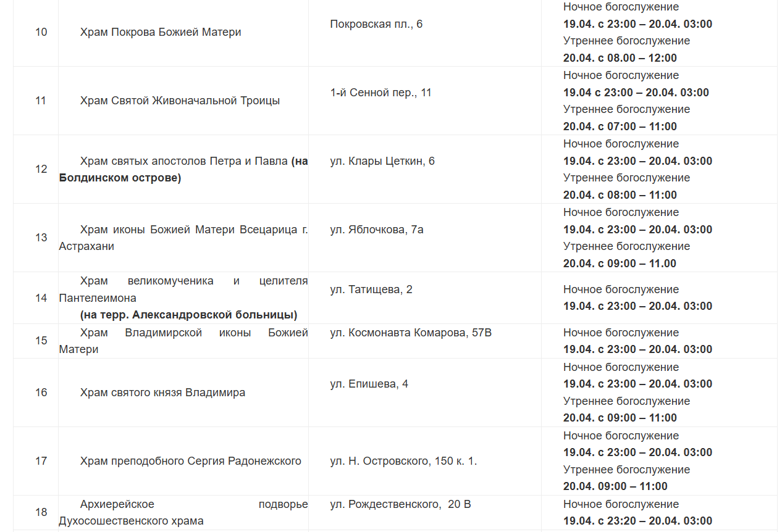Viewport: 782px width, 532px height.
Task: Click morning time 20.04. с 07:00 – 11:00
Action: pyautogui.click(x=620, y=127)
